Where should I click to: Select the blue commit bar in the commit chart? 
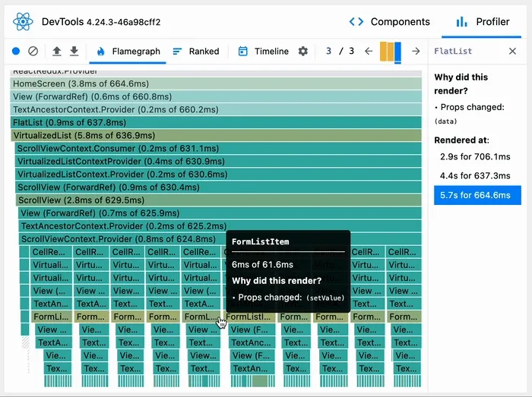(x=397, y=52)
